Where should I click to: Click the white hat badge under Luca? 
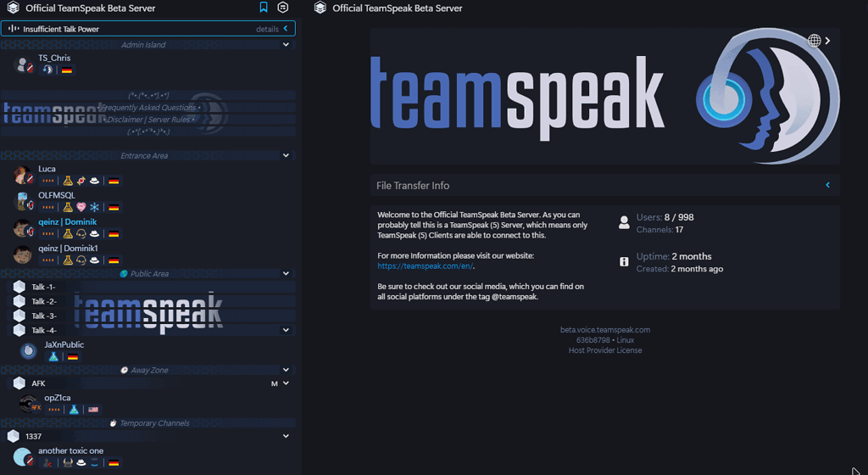click(x=95, y=182)
